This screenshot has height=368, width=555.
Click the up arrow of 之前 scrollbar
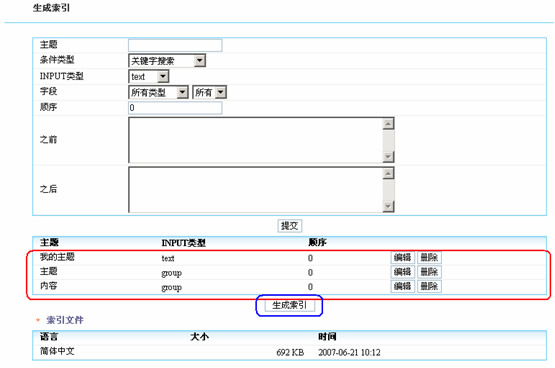click(x=388, y=124)
